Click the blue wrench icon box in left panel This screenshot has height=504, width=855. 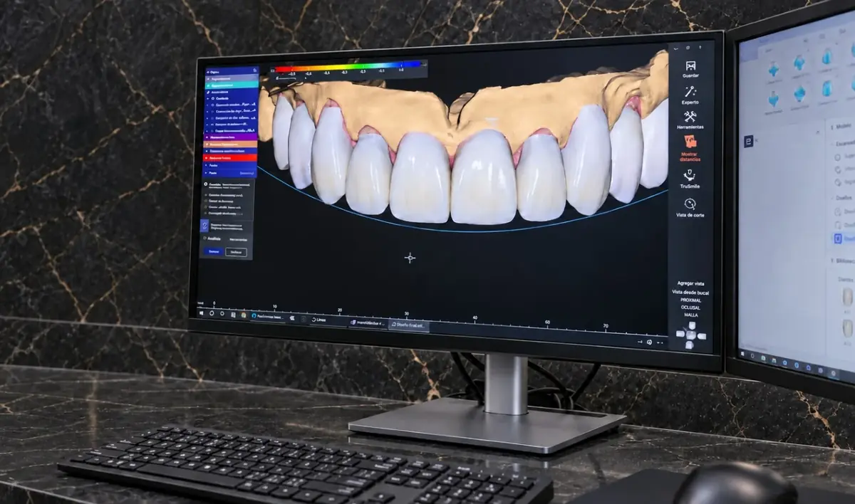coord(204,226)
